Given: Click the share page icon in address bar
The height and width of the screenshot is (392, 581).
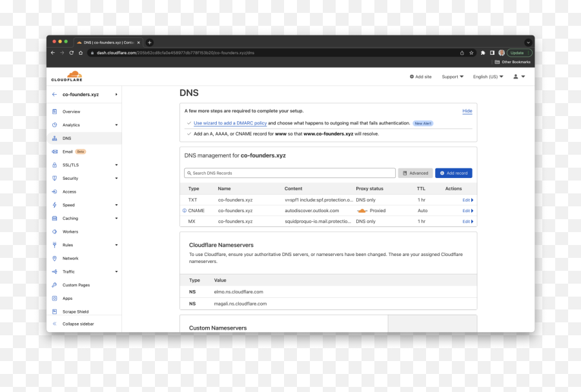Looking at the screenshot, I should pos(462,53).
